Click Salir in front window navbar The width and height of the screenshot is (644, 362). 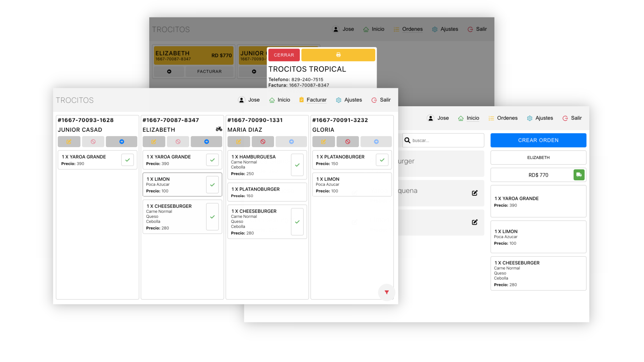coord(381,100)
